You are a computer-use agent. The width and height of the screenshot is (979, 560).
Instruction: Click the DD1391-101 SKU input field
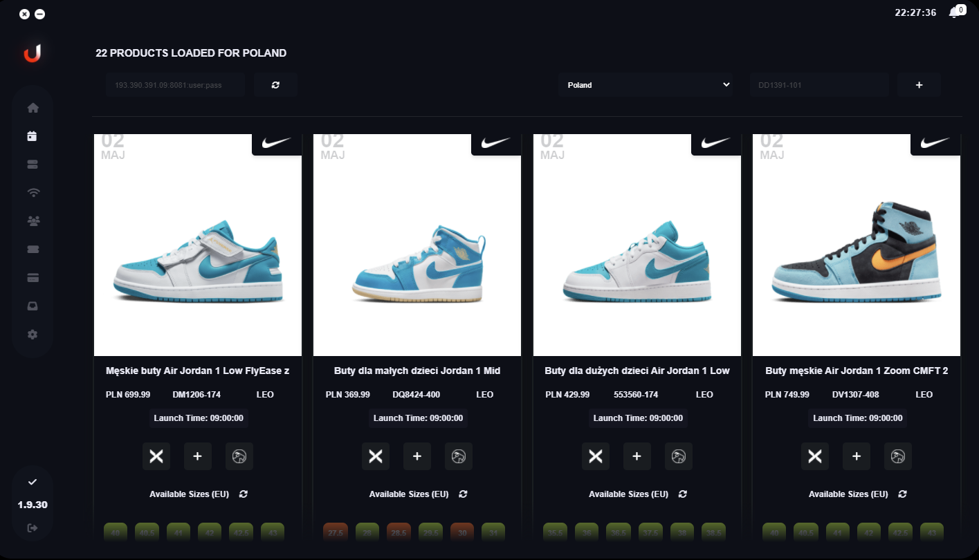[819, 85]
